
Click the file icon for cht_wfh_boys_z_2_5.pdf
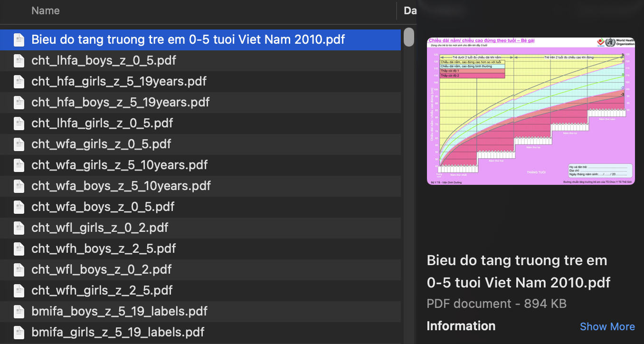pyautogui.click(x=19, y=249)
